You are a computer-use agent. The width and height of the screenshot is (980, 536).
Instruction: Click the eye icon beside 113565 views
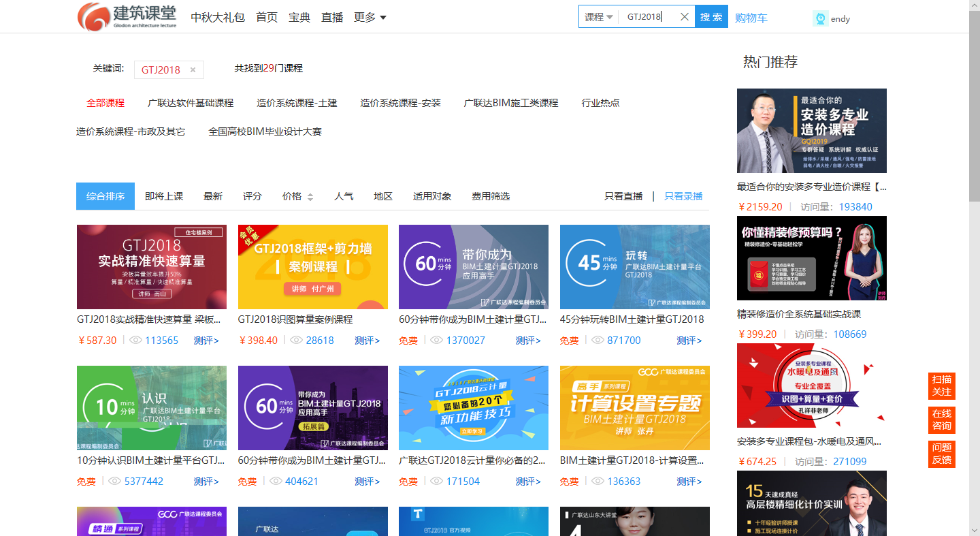click(x=135, y=340)
